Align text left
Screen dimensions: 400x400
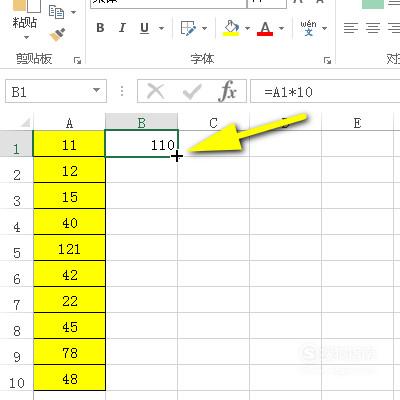[351, 28]
